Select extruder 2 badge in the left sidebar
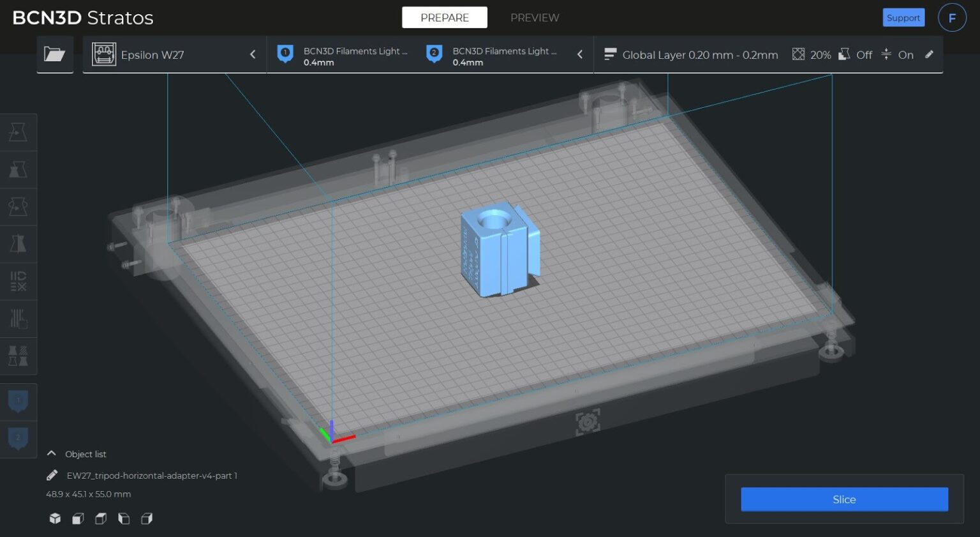This screenshot has width=980, height=537. coord(18,438)
